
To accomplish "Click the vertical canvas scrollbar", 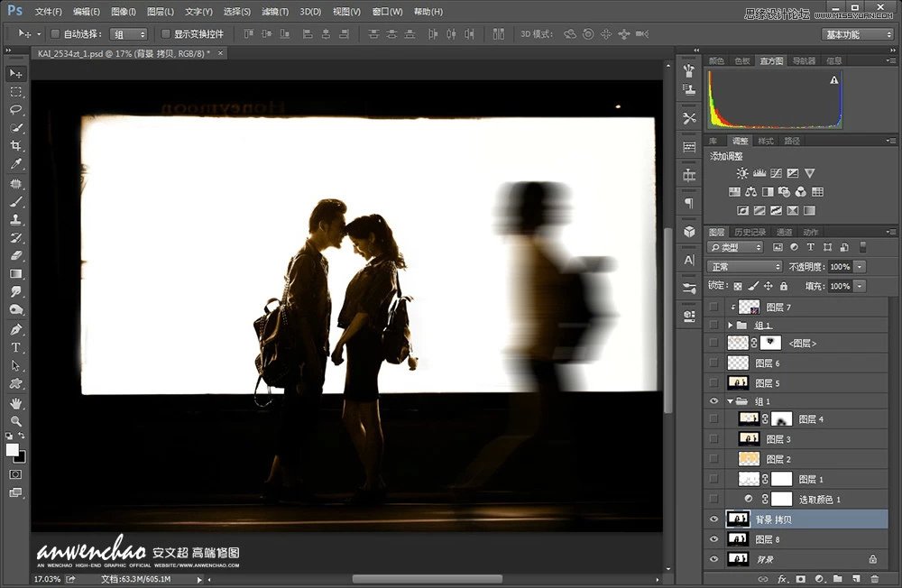I will click(667, 320).
